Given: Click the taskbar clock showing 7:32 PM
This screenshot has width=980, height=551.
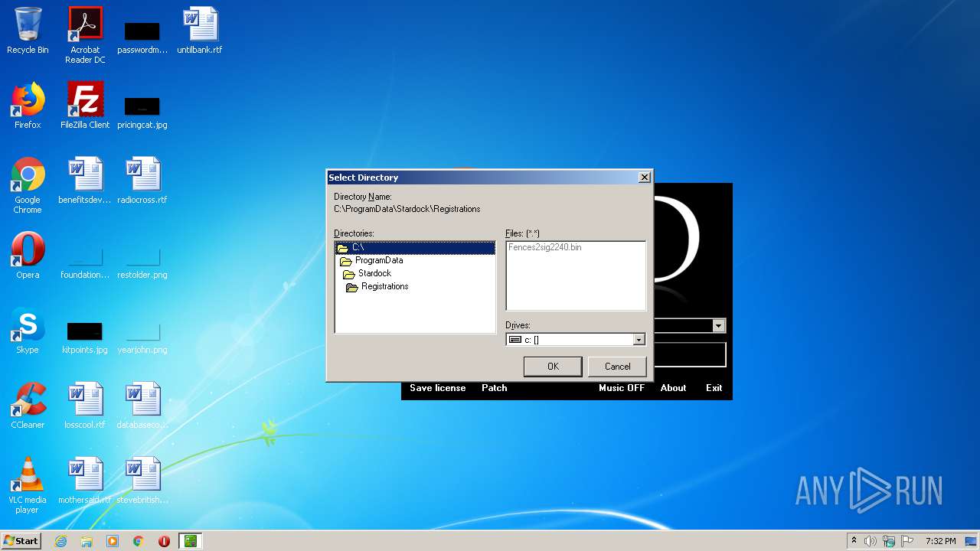Looking at the screenshot, I should click(x=940, y=541).
